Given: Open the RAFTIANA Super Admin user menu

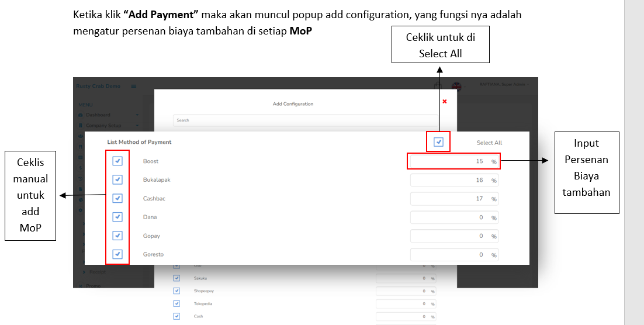Looking at the screenshot, I should click(501, 85).
